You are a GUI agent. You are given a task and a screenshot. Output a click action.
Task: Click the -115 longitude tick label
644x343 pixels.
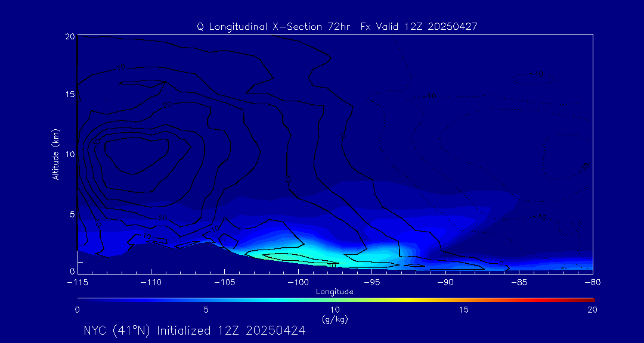pyautogui.click(x=77, y=283)
